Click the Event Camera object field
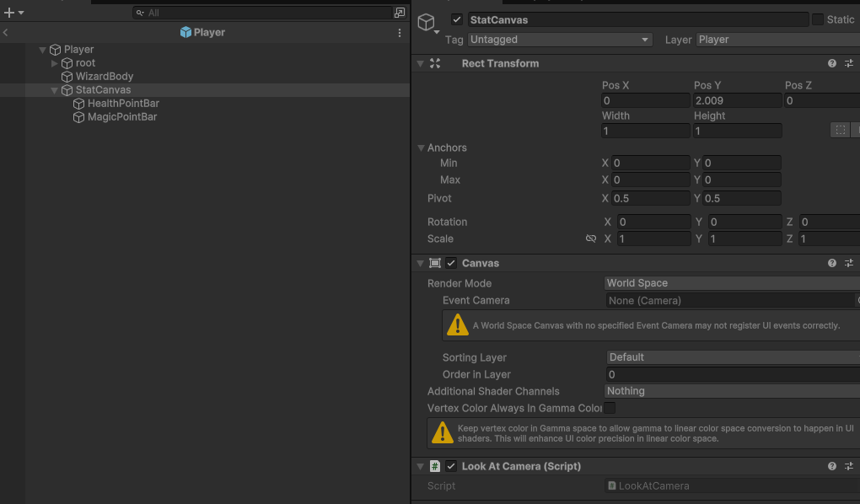The height and width of the screenshot is (504, 860). click(x=733, y=301)
